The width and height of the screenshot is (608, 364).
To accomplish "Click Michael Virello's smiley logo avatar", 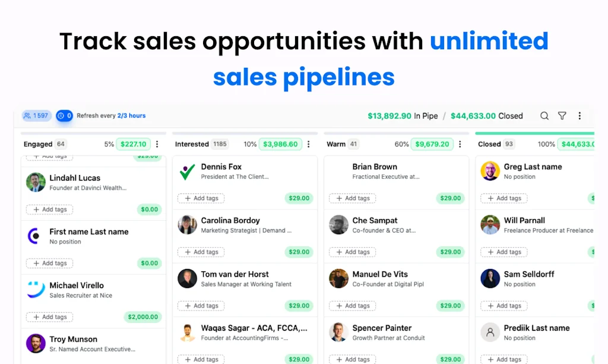I will (36, 290).
